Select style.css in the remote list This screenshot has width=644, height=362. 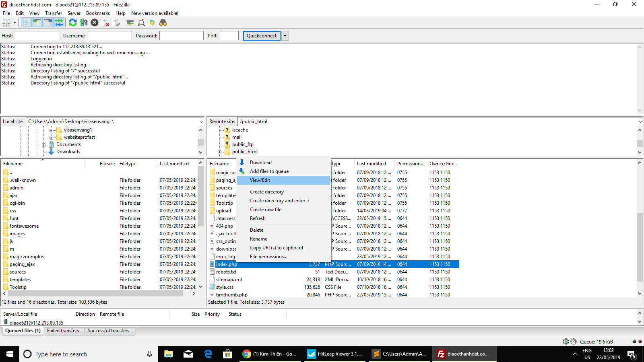tap(225, 287)
